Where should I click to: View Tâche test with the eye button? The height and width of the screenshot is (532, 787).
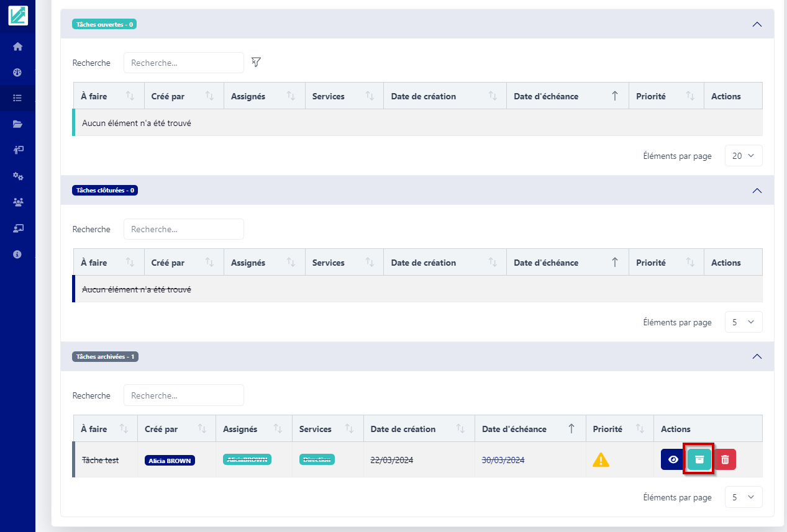click(x=673, y=459)
